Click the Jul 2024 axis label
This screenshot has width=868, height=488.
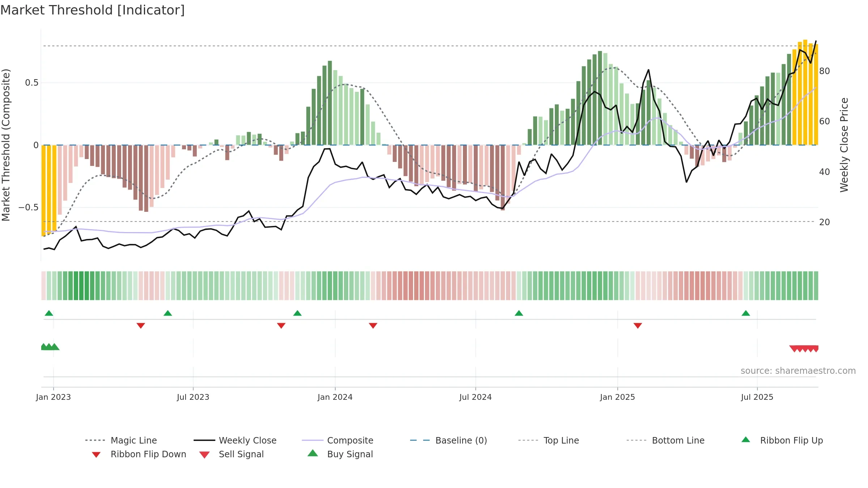point(476,397)
